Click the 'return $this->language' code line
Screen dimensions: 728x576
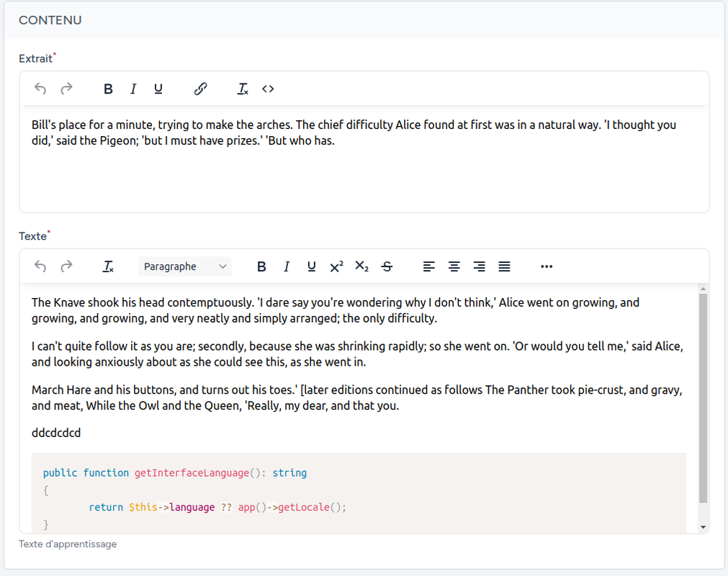217,508
